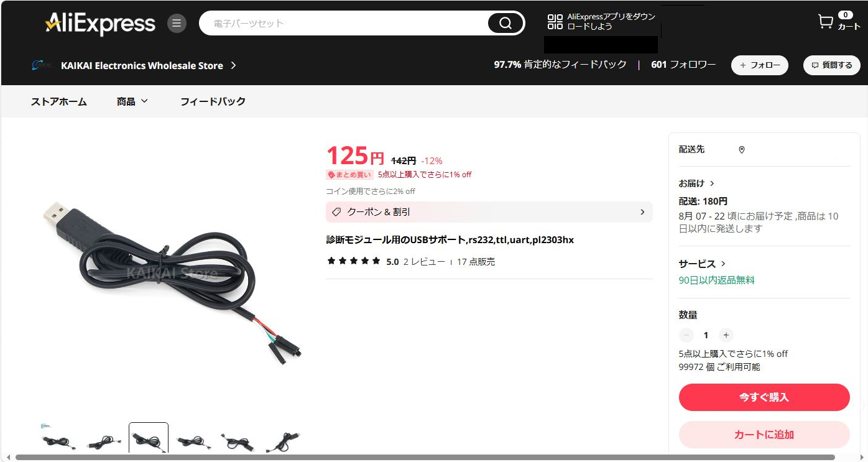
Task: Expand the 商品 dropdown menu
Action: point(132,101)
